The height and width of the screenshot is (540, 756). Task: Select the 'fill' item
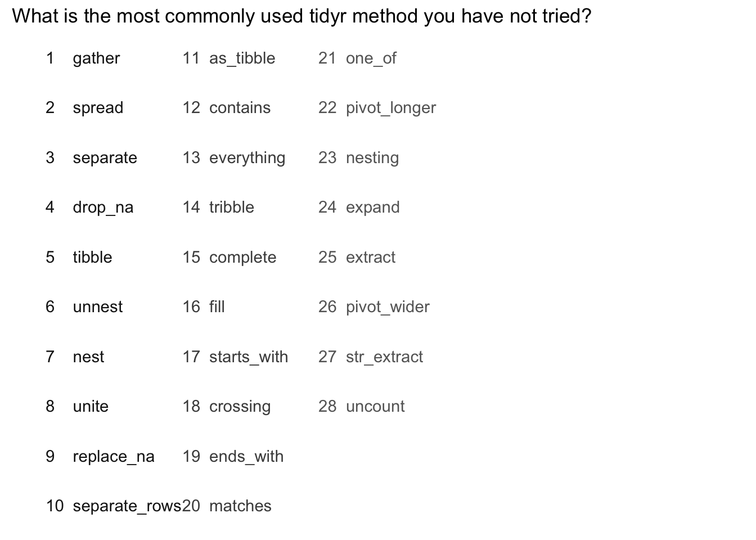[x=217, y=307]
